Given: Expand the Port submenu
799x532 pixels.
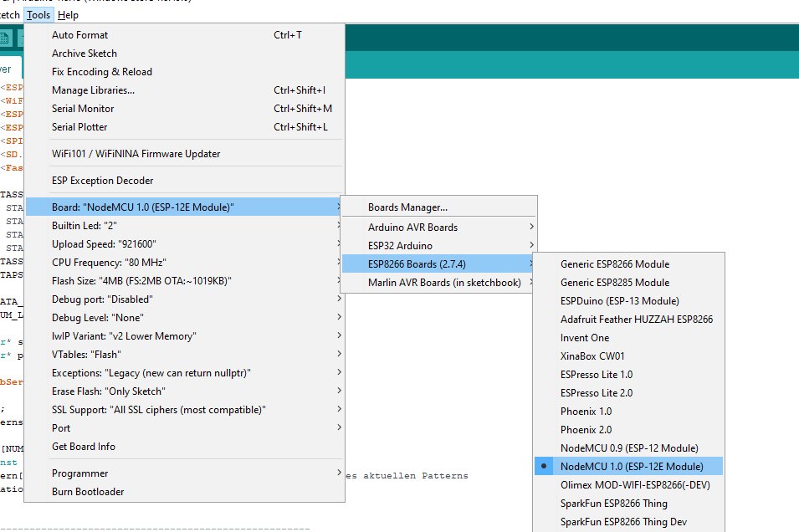Looking at the screenshot, I should click(x=60, y=427).
